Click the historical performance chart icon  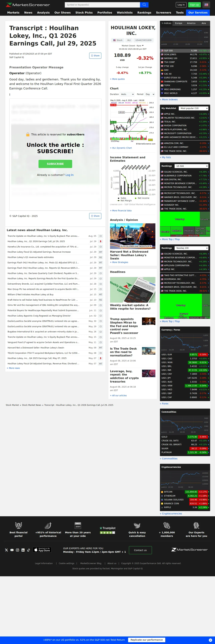[x=48, y=525]
